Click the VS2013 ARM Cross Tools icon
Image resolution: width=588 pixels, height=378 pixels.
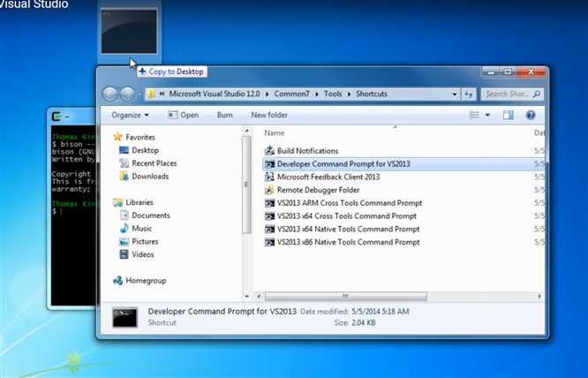pos(269,203)
